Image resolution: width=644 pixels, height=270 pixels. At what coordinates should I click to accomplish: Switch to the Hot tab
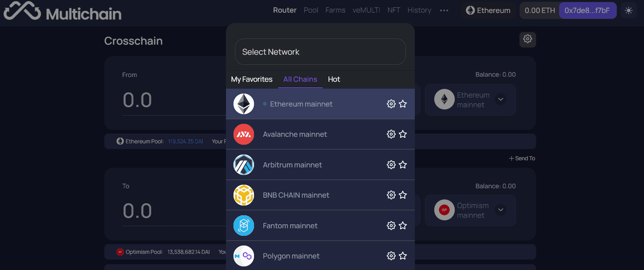[334, 79]
